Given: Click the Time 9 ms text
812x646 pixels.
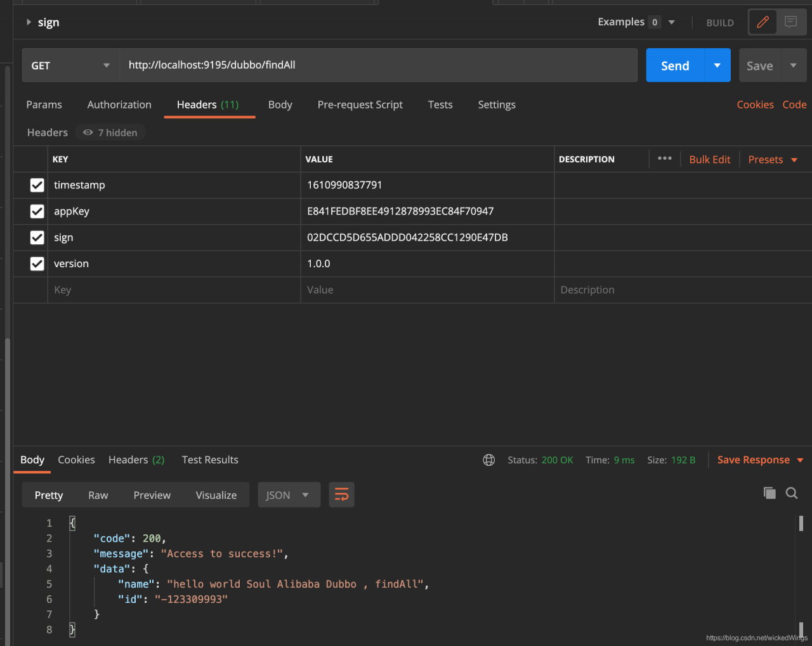Looking at the screenshot, I should 610,460.
